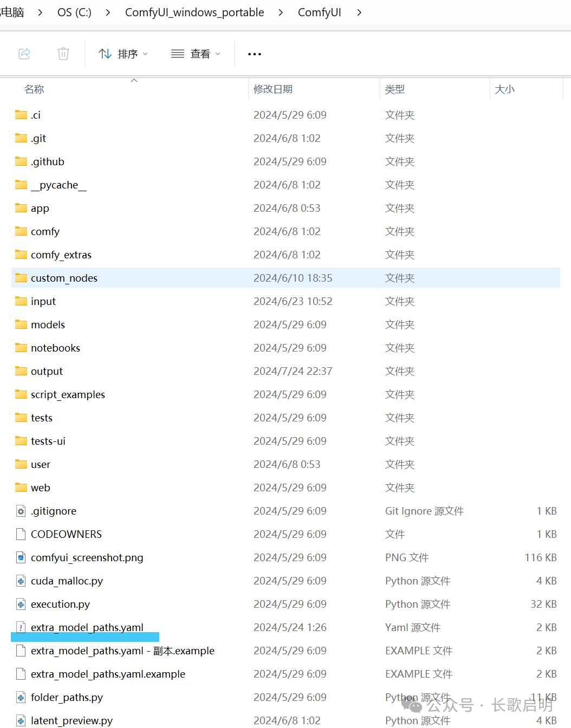The width and height of the screenshot is (571, 728).
Task: Open the Sort (排序) dropdown
Action: tap(123, 54)
